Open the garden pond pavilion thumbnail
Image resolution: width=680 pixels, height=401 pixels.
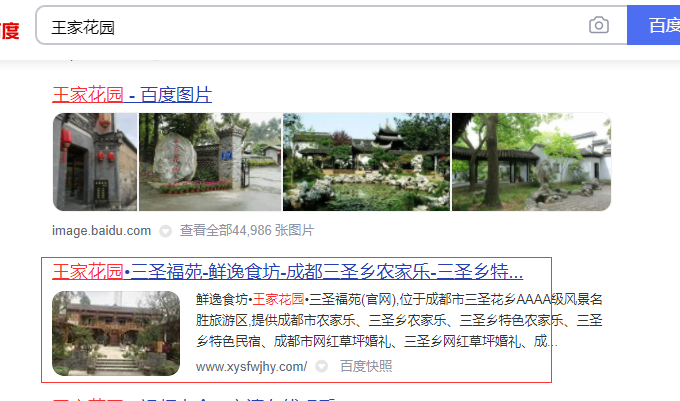tap(366, 162)
